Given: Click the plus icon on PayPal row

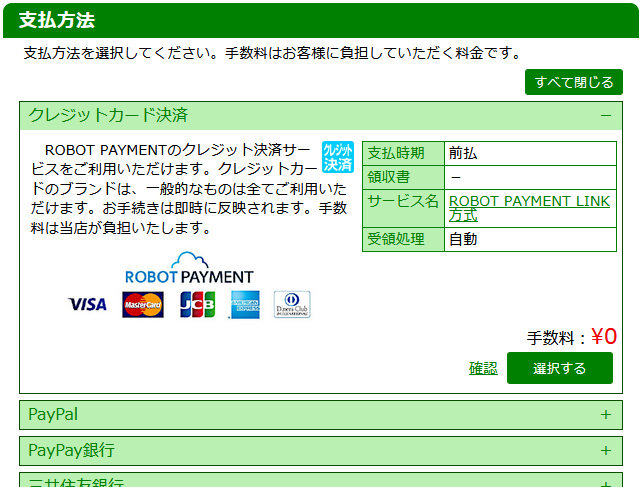Looking at the screenshot, I should (x=606, y=415).
